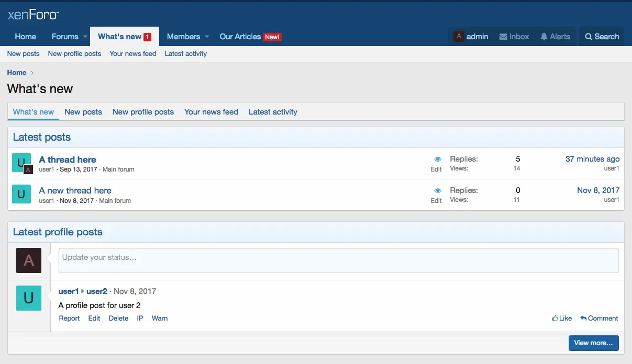Switch to the Latest activity tab

(273, 112)
